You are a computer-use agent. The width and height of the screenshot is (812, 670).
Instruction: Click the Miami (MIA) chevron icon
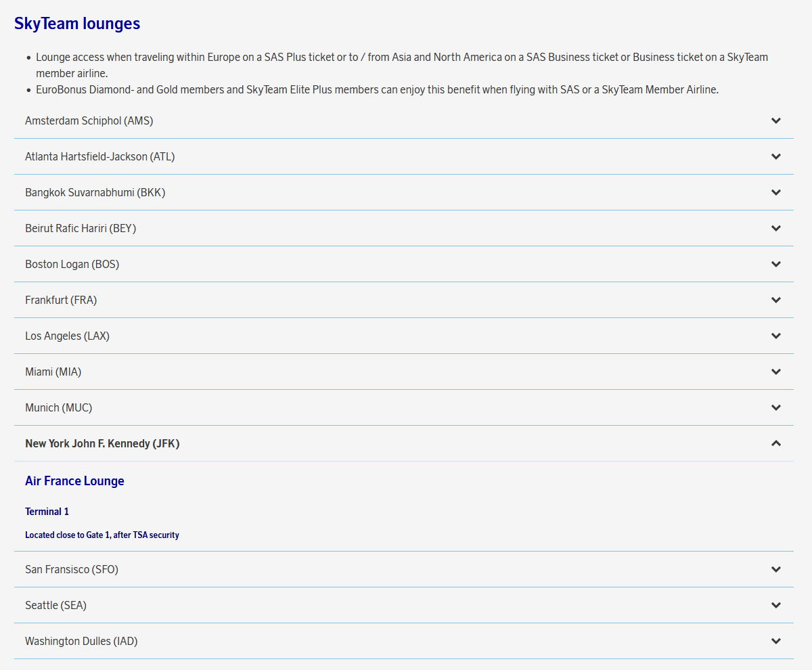tap(775, 372)
